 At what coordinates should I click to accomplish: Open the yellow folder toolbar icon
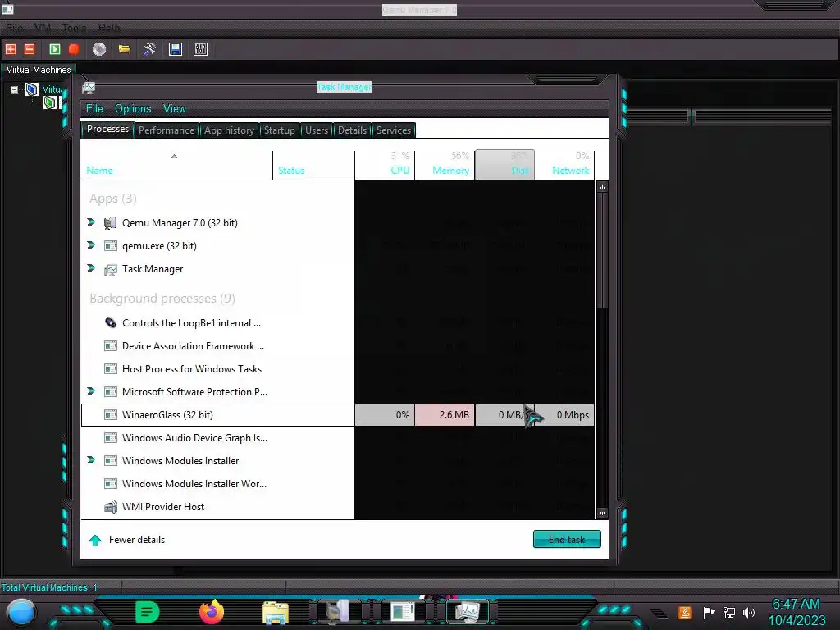point(125,49)
